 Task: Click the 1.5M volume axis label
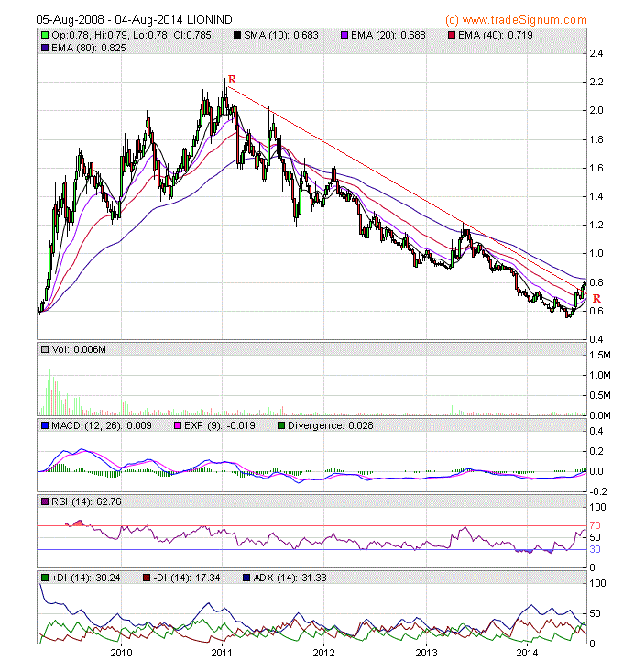tap(600, 356)
